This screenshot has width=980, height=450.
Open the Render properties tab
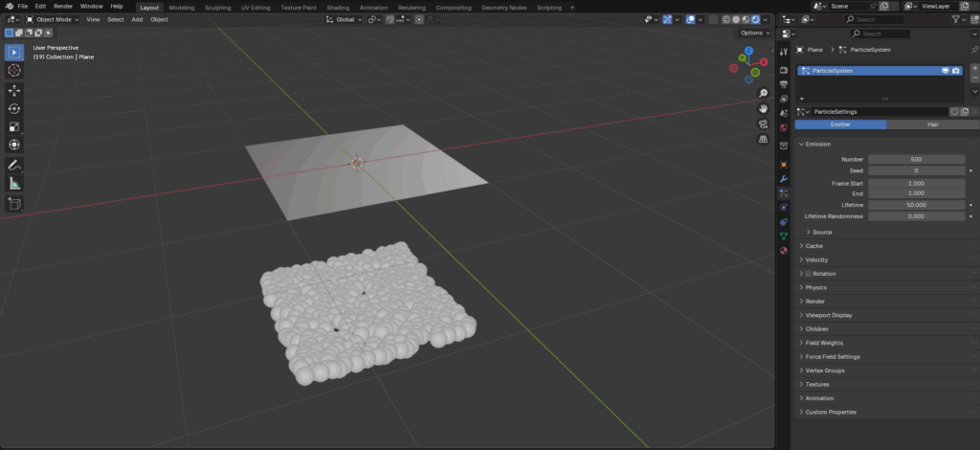tap(784, 69)
